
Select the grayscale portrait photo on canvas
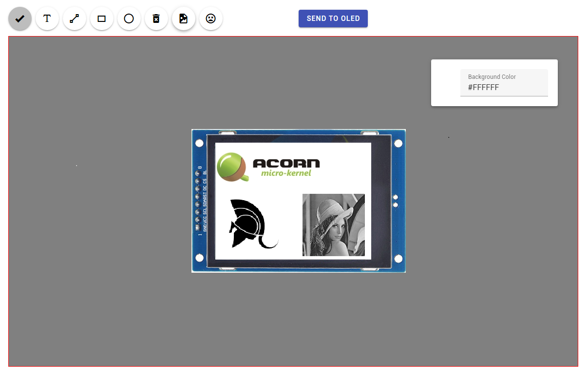pos(334,225)
